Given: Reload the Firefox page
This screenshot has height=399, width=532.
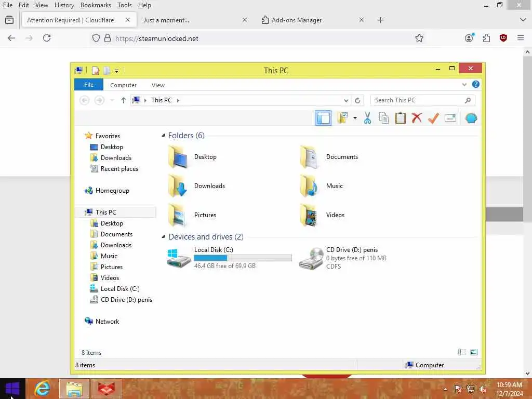Looking at the screenshot, I should [x=47, y=38].
